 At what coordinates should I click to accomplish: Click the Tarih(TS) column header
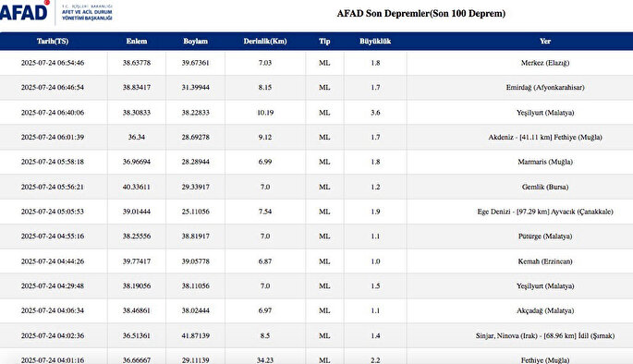coord(53,42)
